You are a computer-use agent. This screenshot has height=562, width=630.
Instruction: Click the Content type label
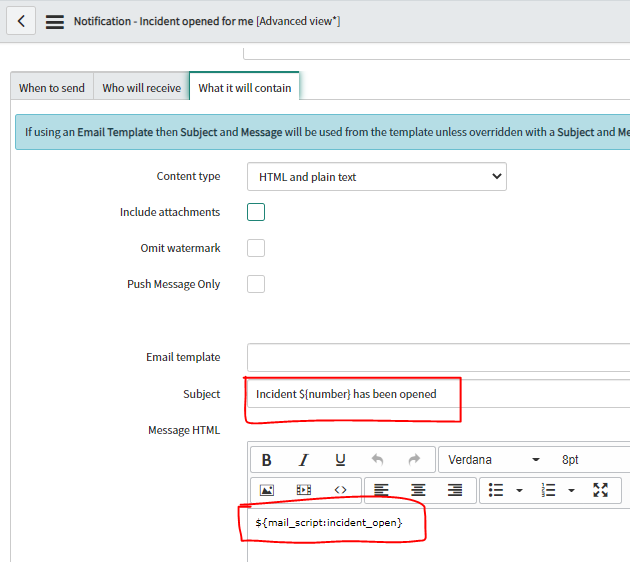(188, 176)
